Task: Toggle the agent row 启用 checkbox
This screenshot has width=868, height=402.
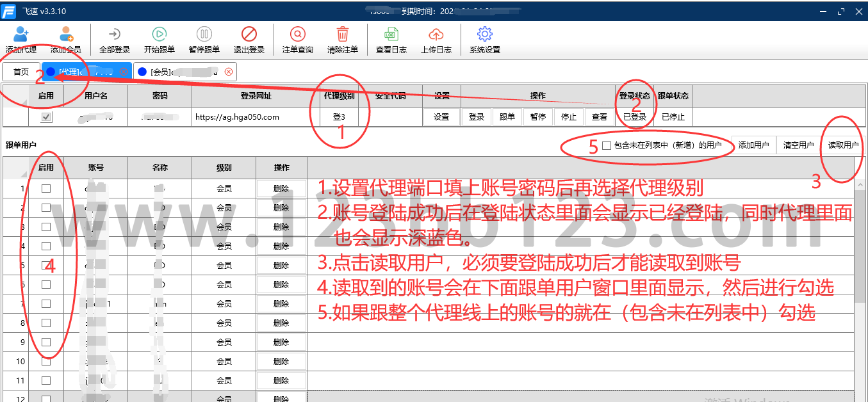Action: 46,117
